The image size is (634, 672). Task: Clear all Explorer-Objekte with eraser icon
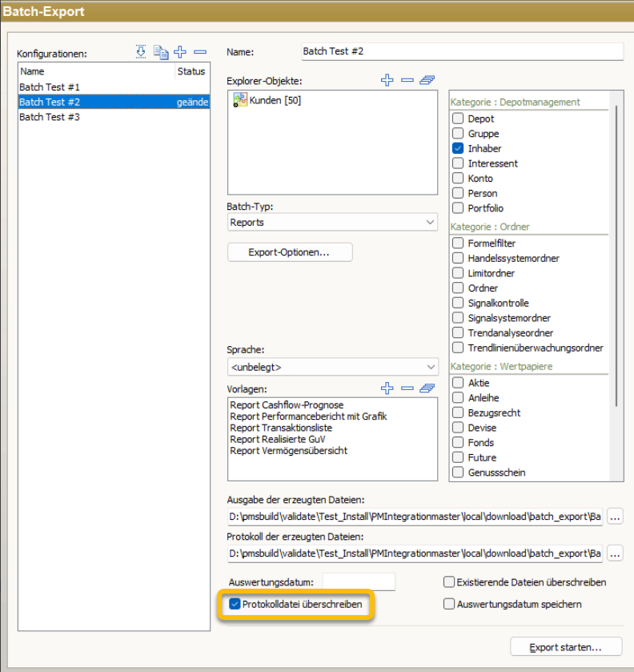[x=427, y=80]
